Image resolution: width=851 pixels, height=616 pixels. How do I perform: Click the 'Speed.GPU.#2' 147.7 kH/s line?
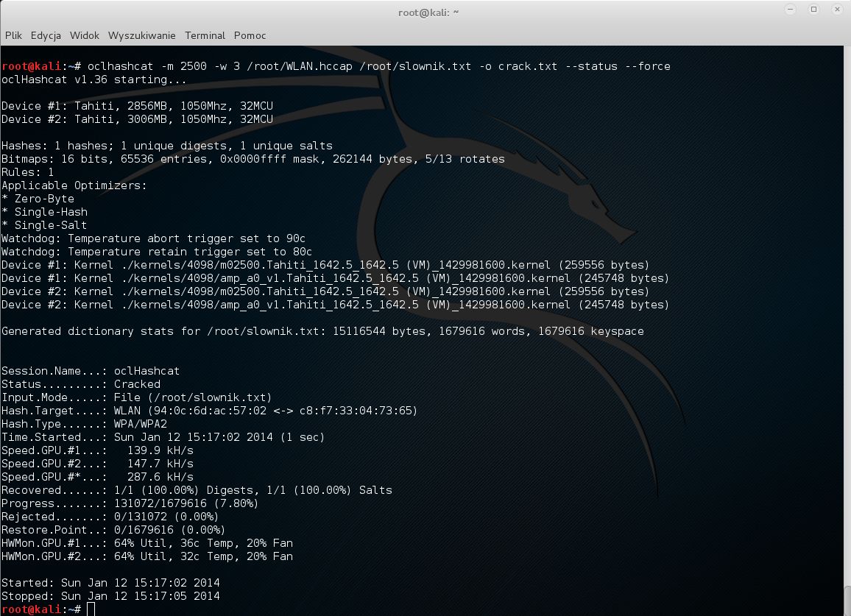(97, 464)
